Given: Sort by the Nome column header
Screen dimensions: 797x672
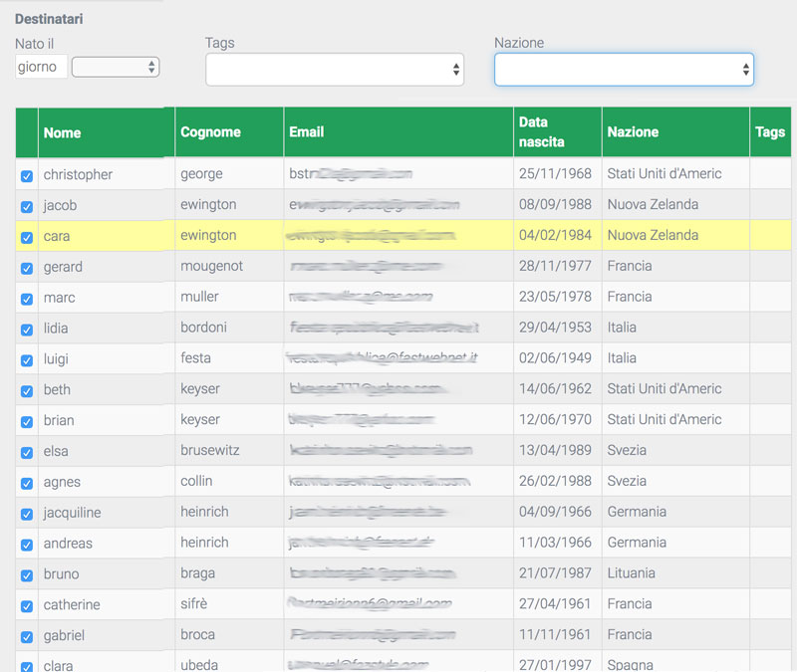Looking at the screenshot, I should click(x=107, y=132).
